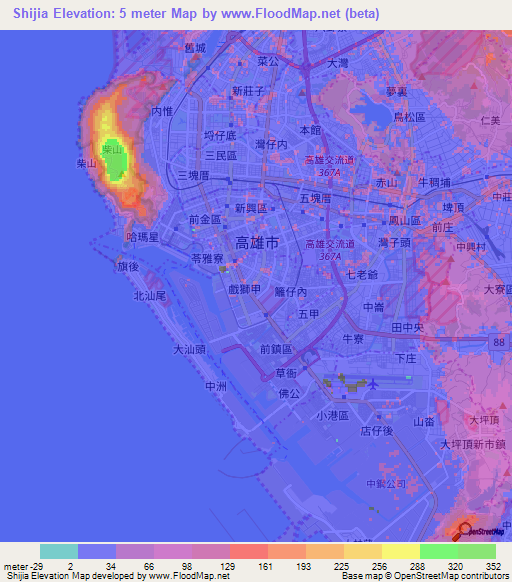This screenshot has height=582, width=512.
Task: Click the 佛公 label
Action: [x=289, y=393]
